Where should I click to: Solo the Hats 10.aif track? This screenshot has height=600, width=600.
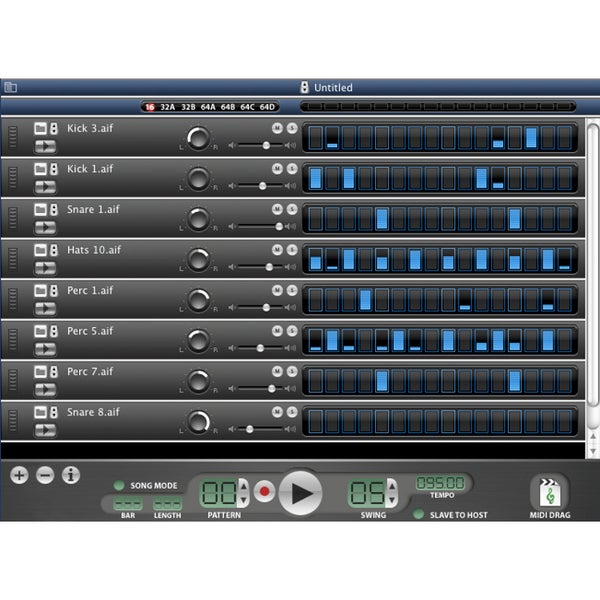click(x=292, y=249)
